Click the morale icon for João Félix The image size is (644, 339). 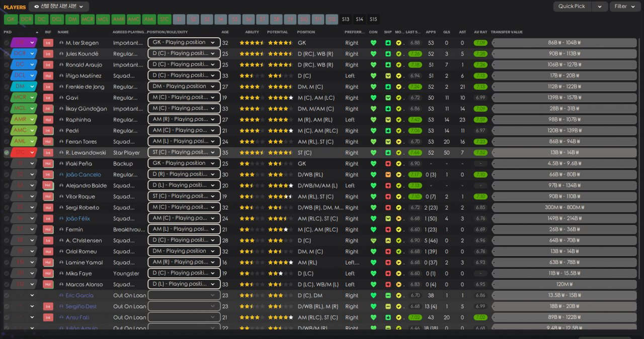398,219
